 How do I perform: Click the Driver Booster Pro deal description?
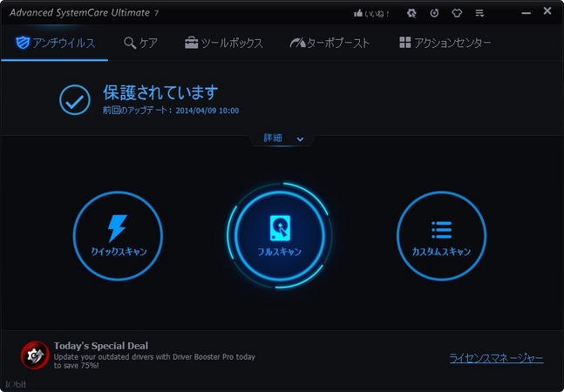click(x=154, y=362)
